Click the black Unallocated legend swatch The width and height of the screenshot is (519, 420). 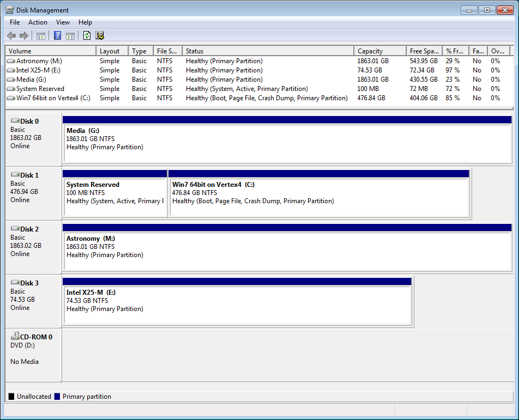coord(11,396)
